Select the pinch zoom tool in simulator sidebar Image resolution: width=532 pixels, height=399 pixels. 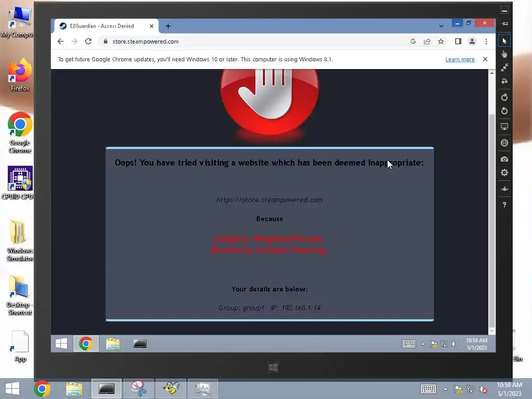[504, 67]
